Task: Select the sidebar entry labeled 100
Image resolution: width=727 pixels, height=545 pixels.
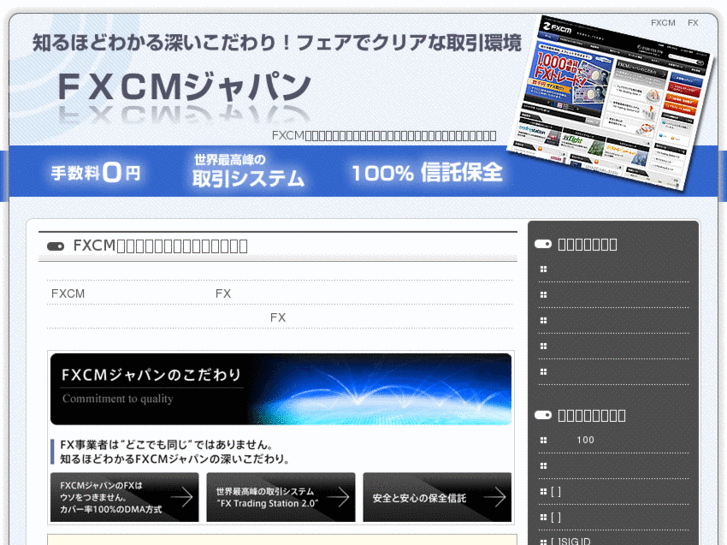Action: [x=585, y=440]
